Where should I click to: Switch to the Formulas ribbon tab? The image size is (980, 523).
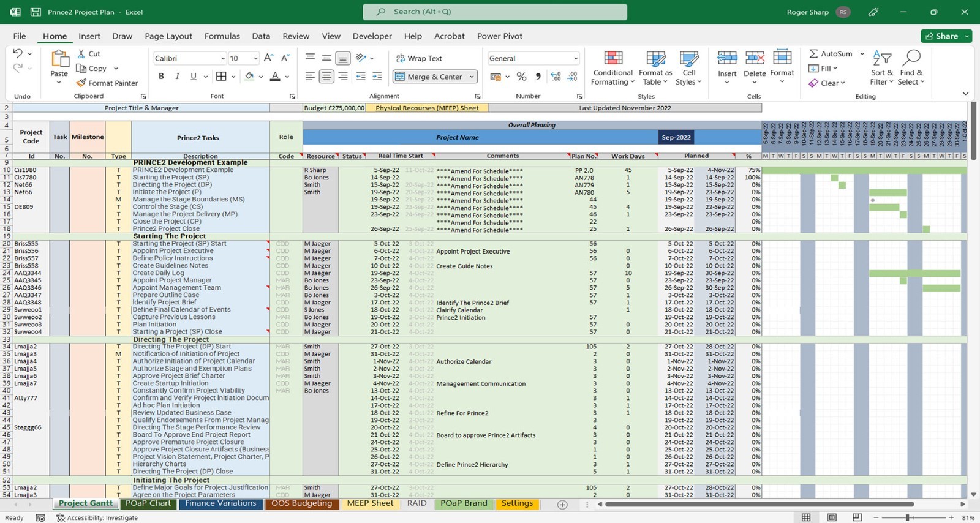point(222,36)
